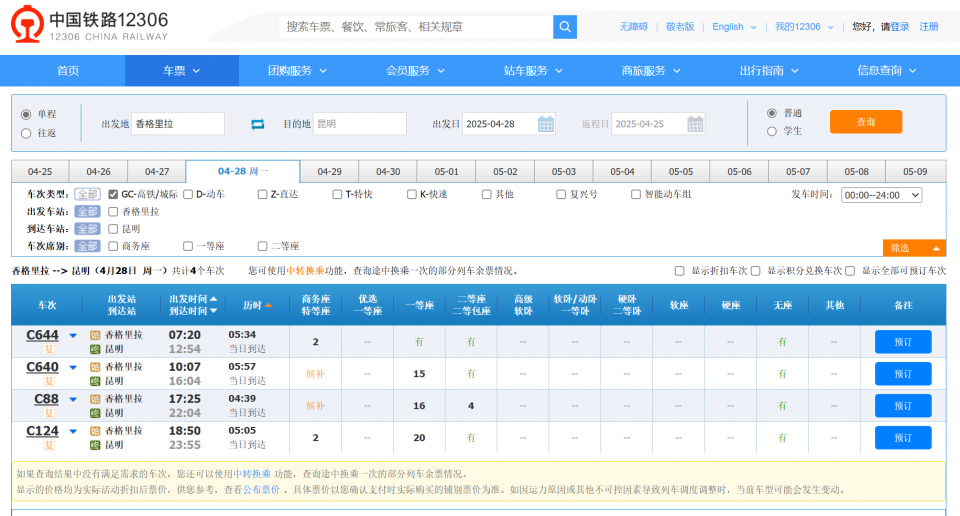Open the return date calendar icon
The width and height of the screenshot is (960, 516).
click(x=695, y=124)
